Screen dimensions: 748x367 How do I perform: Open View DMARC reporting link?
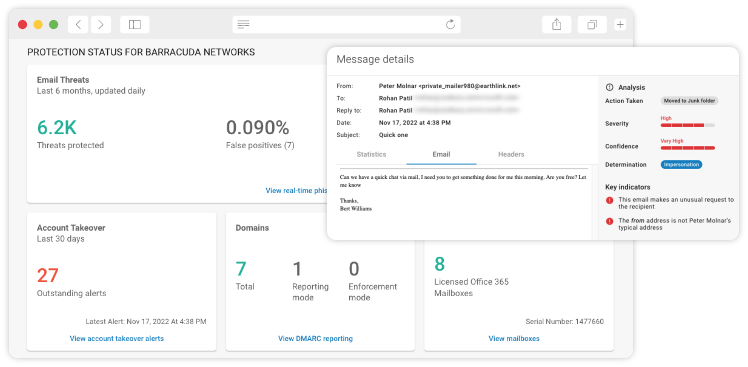315,338
